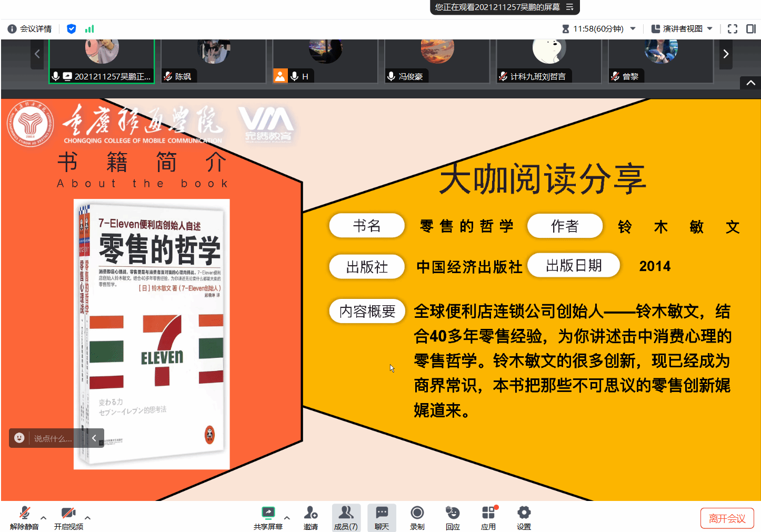761x532 pixels.
Task: Open the 演讲者视图 view dropdown
Action: coord(682,29)
